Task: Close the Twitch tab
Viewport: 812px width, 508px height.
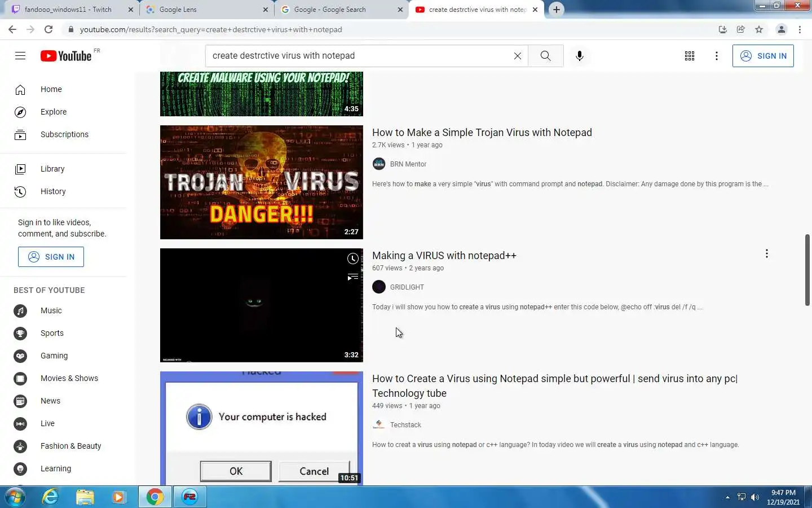Action: 130,10
